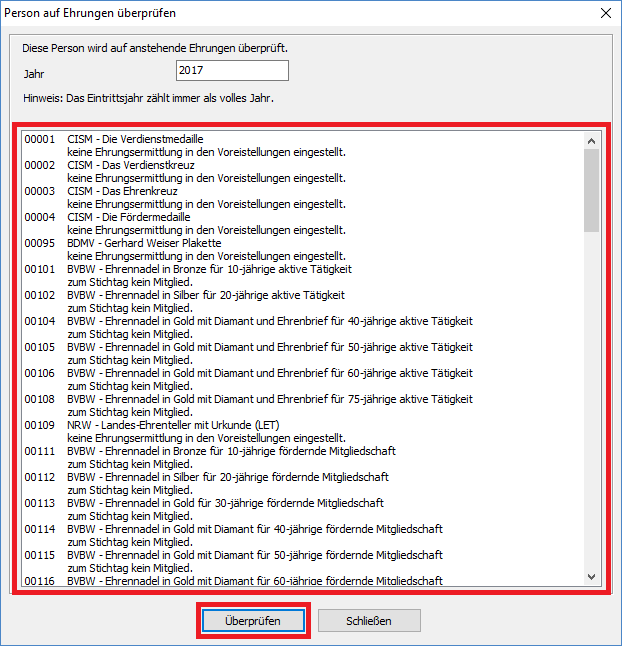Select 00113 Ehrennadel in Gold 30-jährige fördernde Mitgliedschaft
The height and width of the screenshot is (646, 622).
[225, 503]
